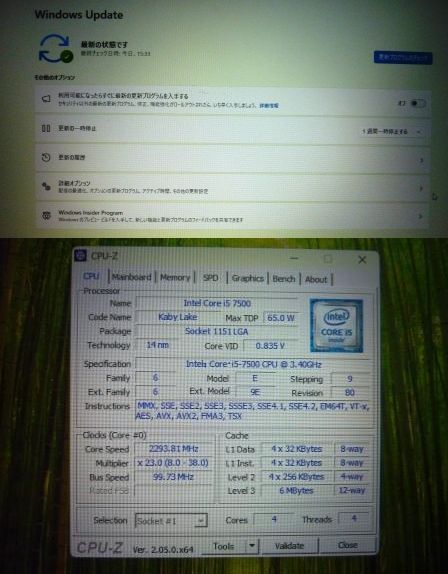Click the Close button in CPU-Z footer
Screen dimensions: 448x574
(x=348, y=545)
